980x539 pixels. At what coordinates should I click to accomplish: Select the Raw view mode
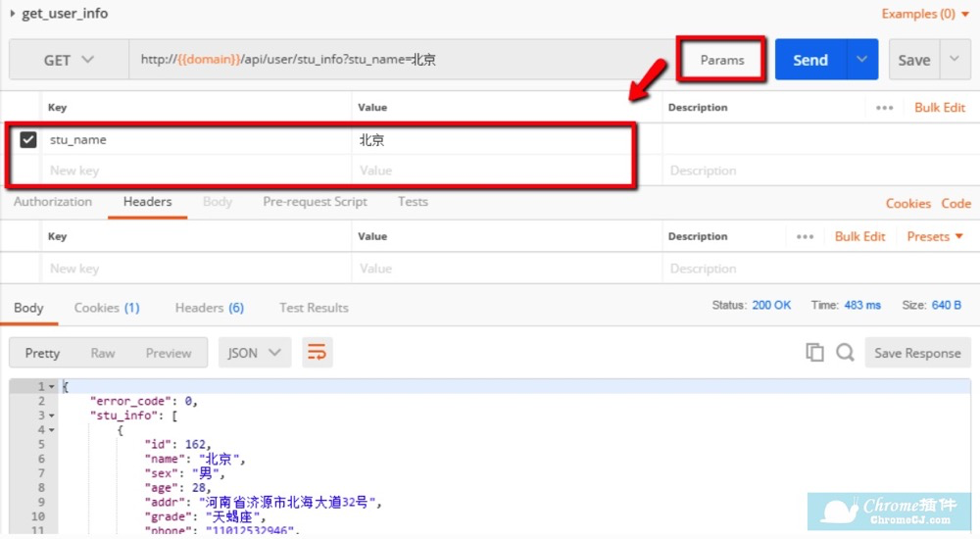[x=103, y=353]
